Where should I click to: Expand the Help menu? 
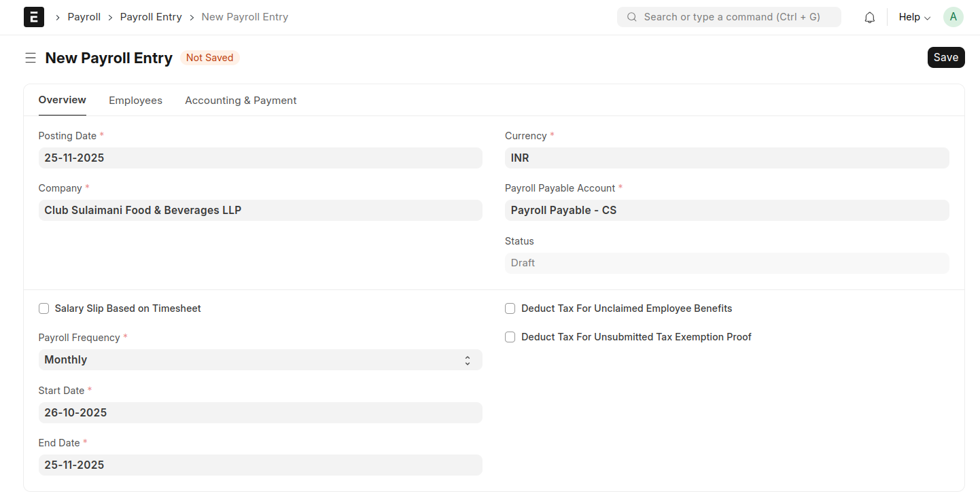(x=914, y=17)
